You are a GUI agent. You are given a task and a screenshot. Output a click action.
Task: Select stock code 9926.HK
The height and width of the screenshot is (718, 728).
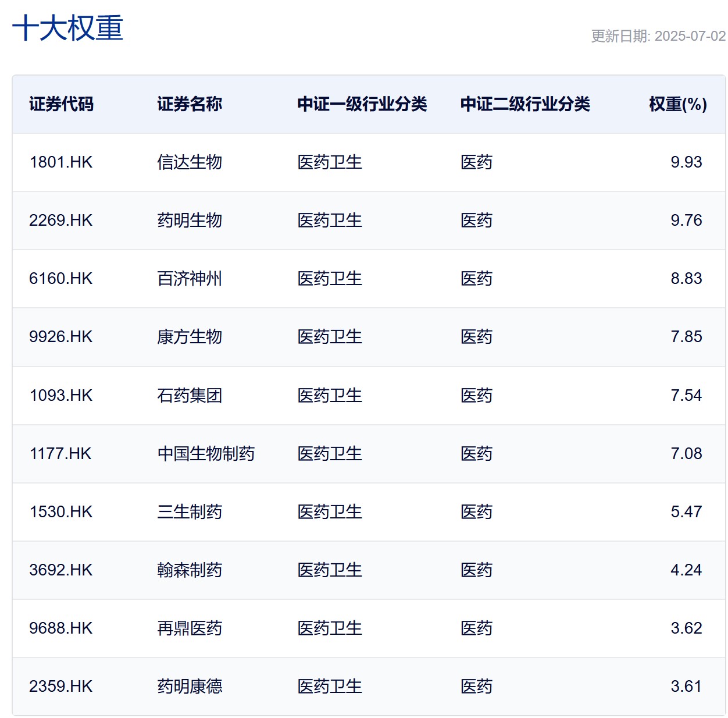tap(61, 336)
